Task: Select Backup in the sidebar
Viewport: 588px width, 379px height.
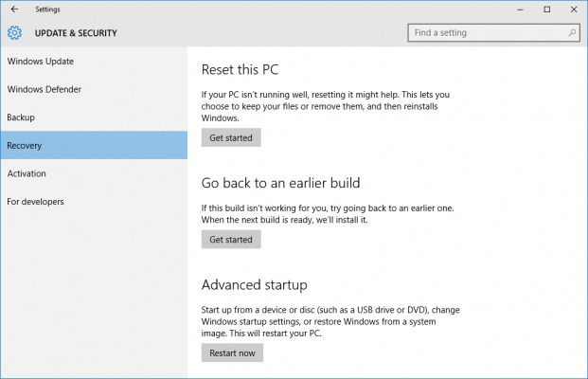Action: pyautogui.click(x=21, y=117)
